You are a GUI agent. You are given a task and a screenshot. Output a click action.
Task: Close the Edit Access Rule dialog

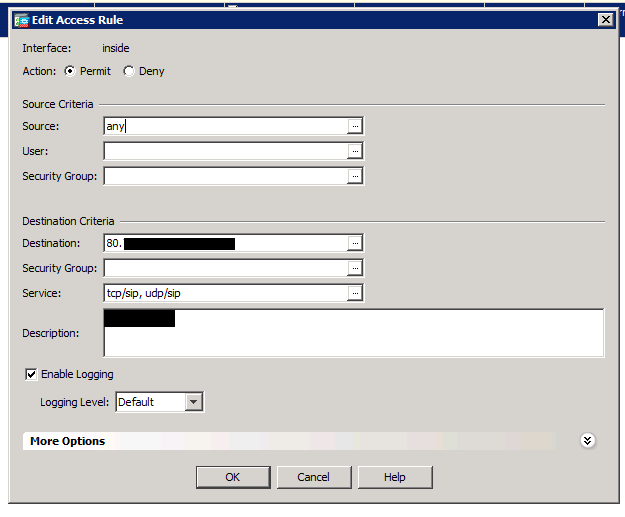point(605,20)
